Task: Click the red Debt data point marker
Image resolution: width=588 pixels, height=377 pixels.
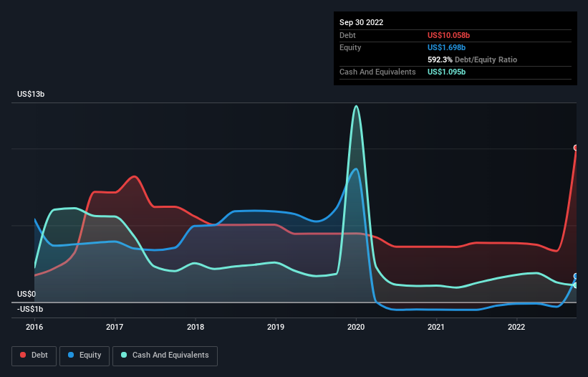Action: (x=576, y=148)
